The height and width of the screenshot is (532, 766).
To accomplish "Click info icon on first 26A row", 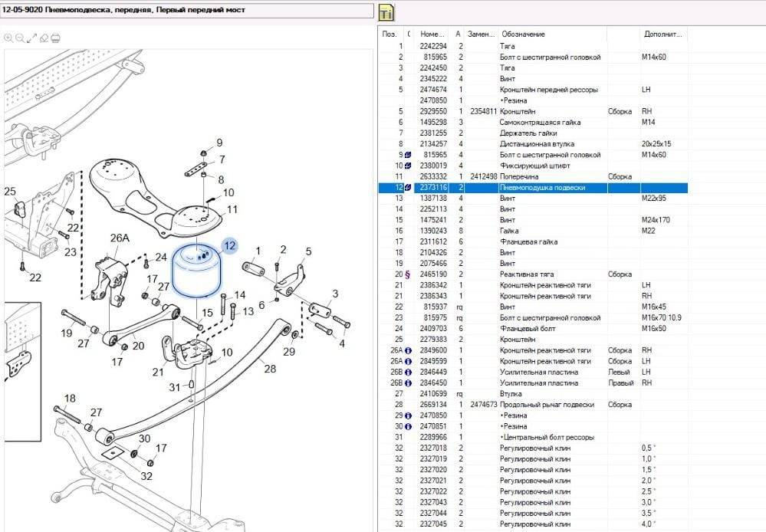I will click(408, 350).
